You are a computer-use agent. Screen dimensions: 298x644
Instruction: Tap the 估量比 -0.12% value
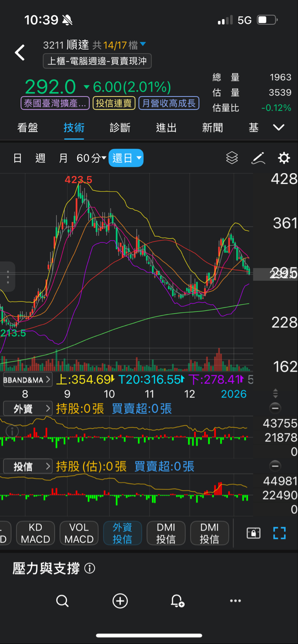coord(276,108)
